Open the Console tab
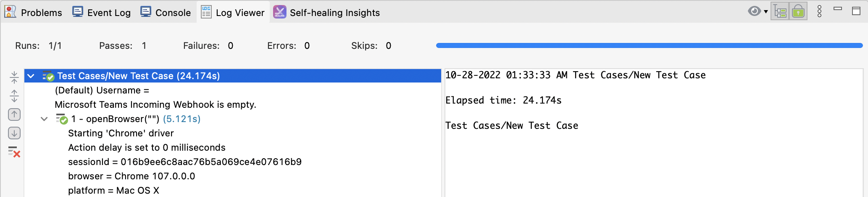Viewport: 868px width, 197px height. point(166,13)
